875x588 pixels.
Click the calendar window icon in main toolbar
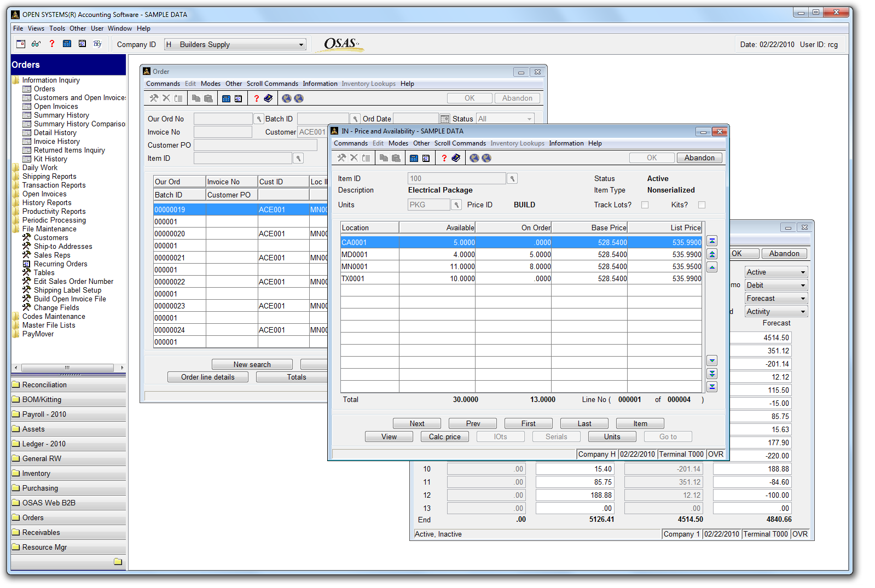click(21, 44)
